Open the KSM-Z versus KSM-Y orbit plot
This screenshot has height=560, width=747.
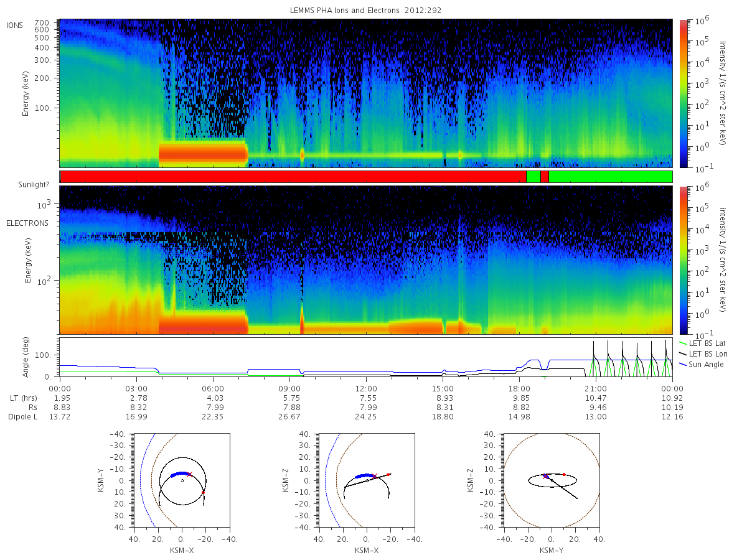[552, 480]
